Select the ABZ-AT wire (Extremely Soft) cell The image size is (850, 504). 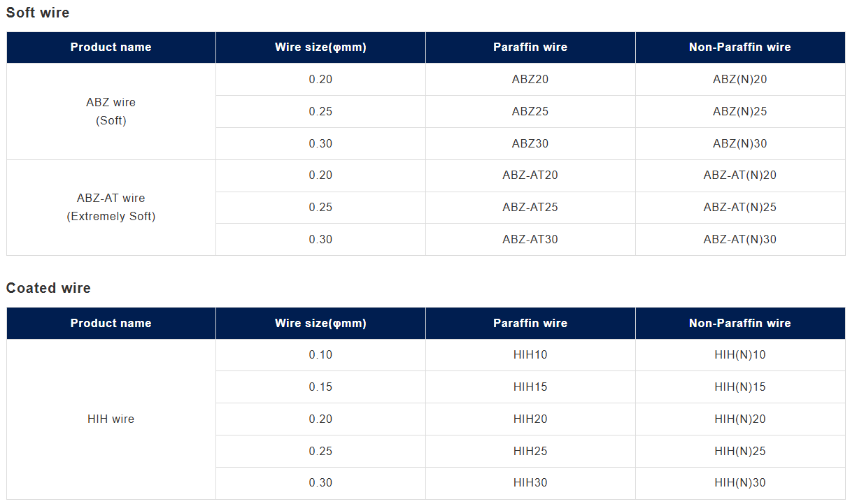pyautogui.click(x=111, y=208)
